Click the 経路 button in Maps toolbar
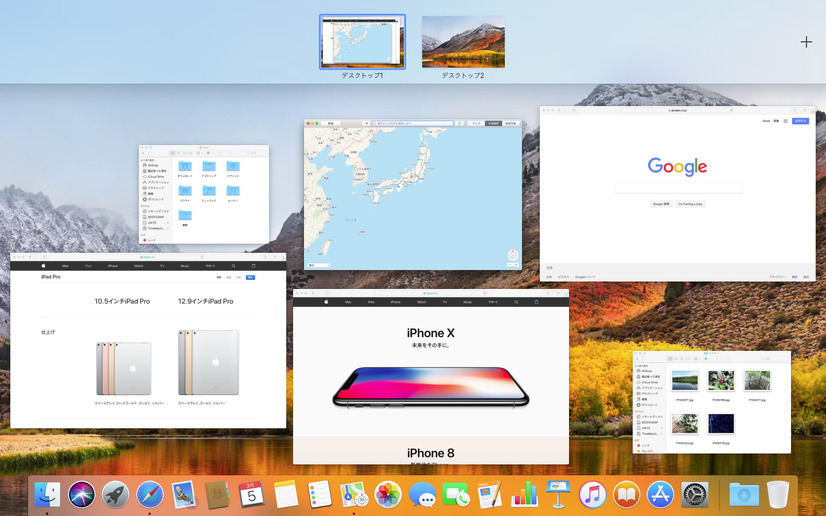The height and width of the screenshot is (516, 826). [331, 123]
